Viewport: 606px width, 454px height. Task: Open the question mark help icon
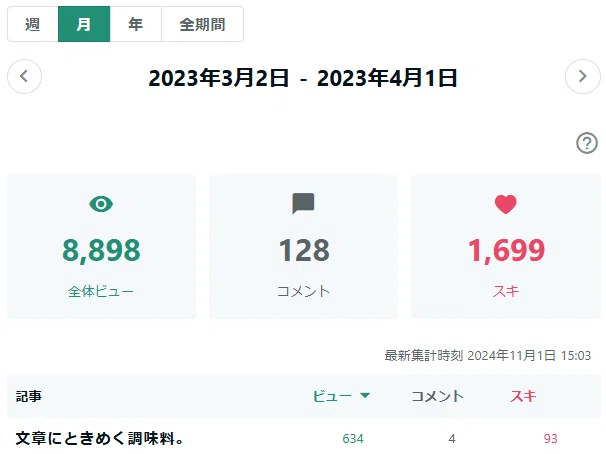(x=587, y=143)
